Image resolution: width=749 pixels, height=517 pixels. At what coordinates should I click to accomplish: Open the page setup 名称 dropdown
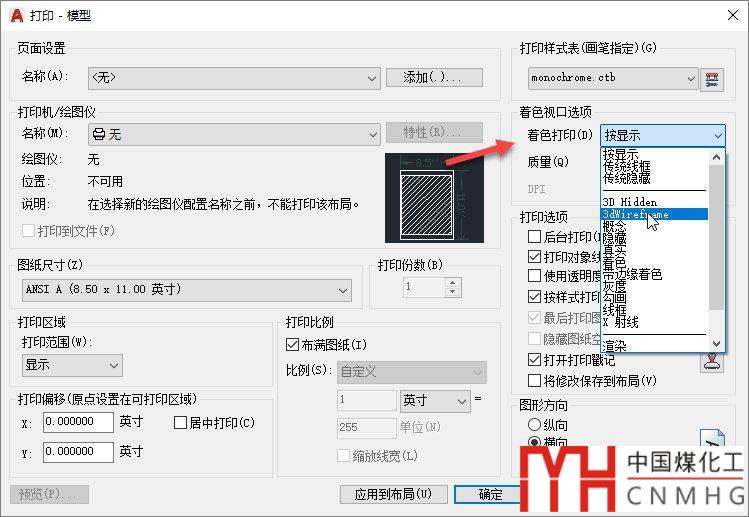(234, 78)
